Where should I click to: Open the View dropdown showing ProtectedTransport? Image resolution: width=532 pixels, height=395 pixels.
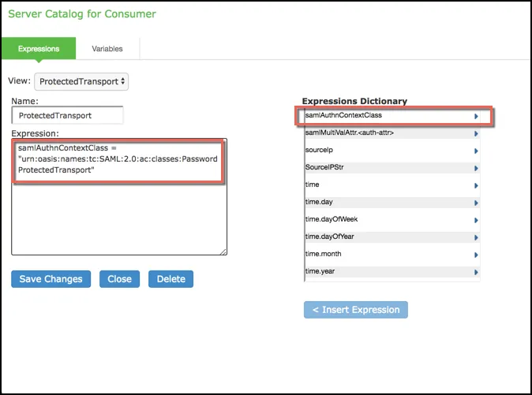(81, 81)
